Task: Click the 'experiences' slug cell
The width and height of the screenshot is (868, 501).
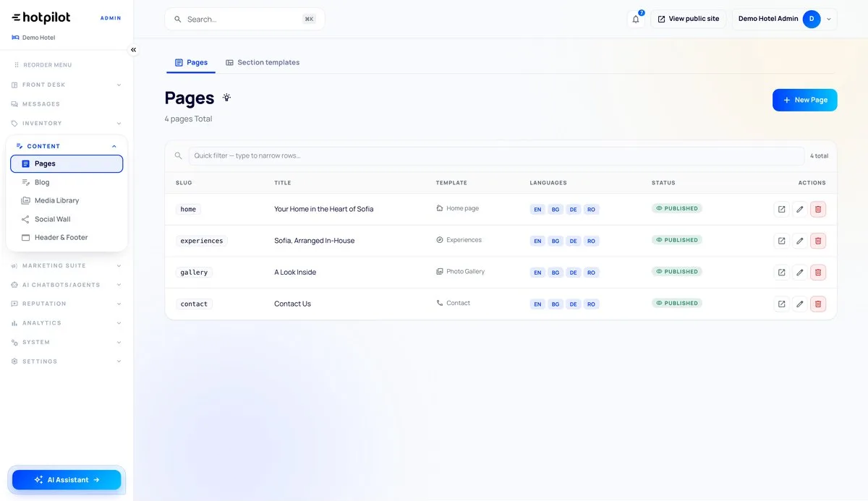Action: (x=202, y=241)
